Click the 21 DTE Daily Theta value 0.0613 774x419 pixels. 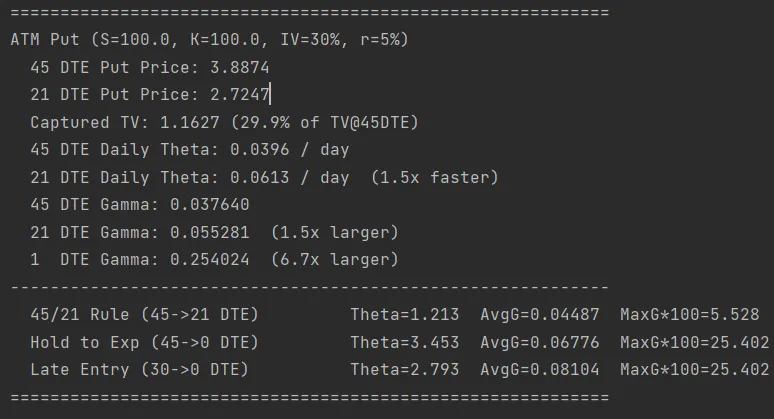pos(260,177)
